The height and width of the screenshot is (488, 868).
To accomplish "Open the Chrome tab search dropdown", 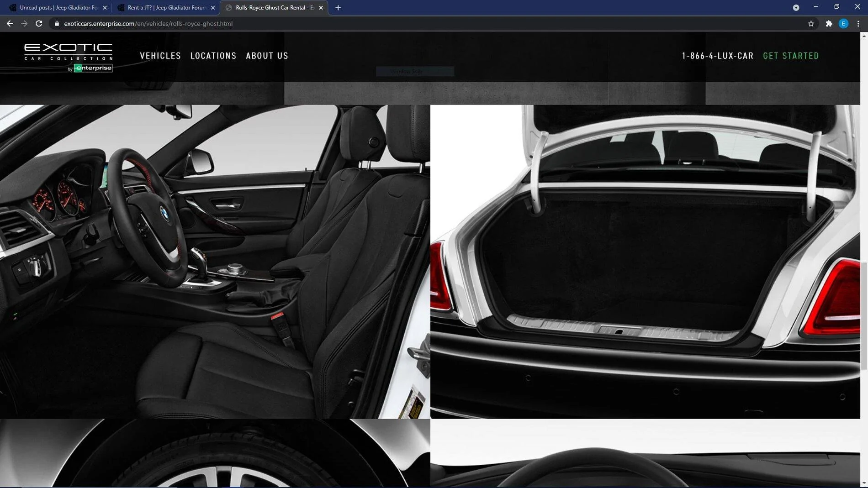I will [x=796, y=7].
